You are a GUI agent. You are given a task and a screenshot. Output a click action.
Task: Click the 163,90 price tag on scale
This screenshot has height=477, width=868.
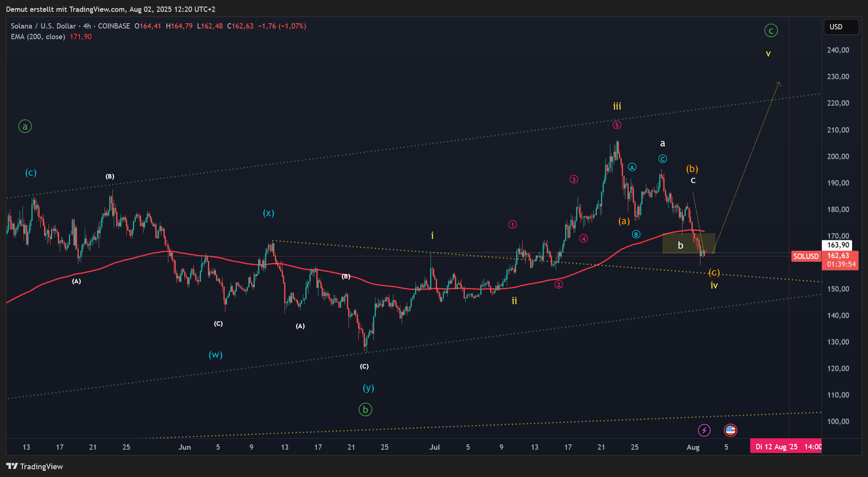pyautogui.click(x=838, y=245)
